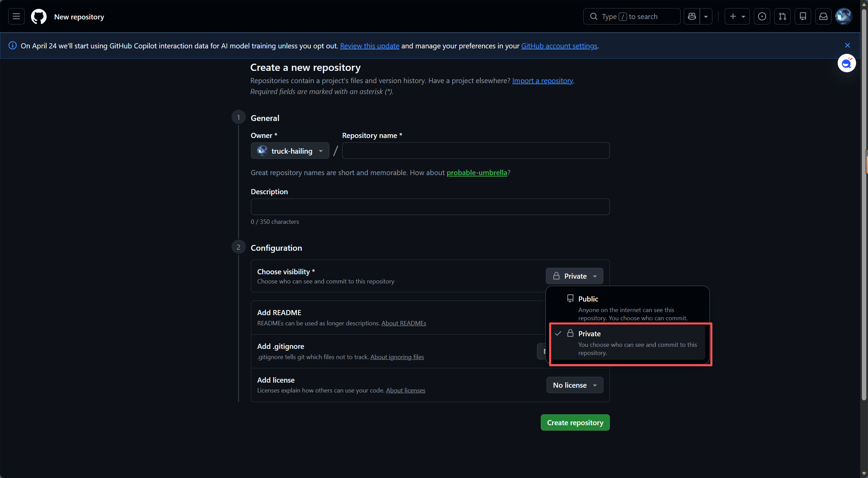Screen dimensions: 868x478
Task: Open the notifications inbox icon
Action: [x=823, y=16]
